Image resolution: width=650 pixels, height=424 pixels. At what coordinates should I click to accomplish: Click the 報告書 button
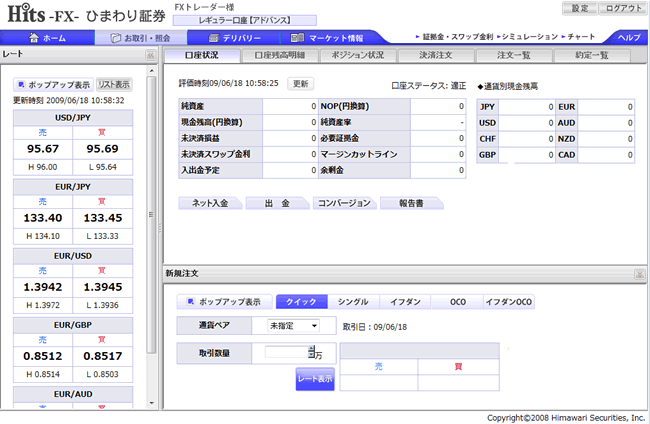(x=411, y=203)
